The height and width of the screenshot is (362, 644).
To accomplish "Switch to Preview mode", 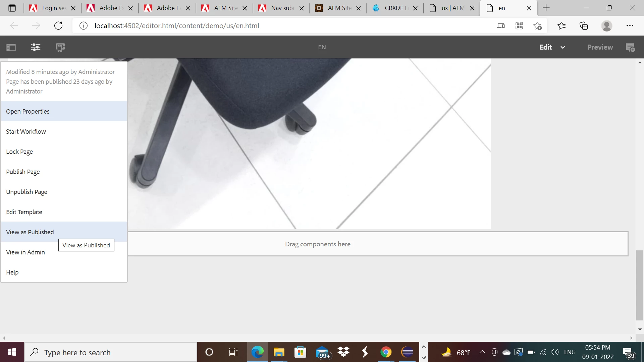I will (x=600, y=47).
